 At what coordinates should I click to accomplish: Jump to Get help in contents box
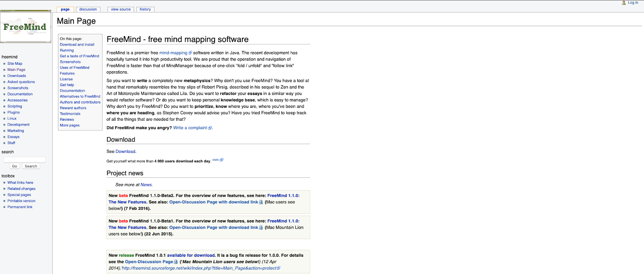click(x=67, y=85)
